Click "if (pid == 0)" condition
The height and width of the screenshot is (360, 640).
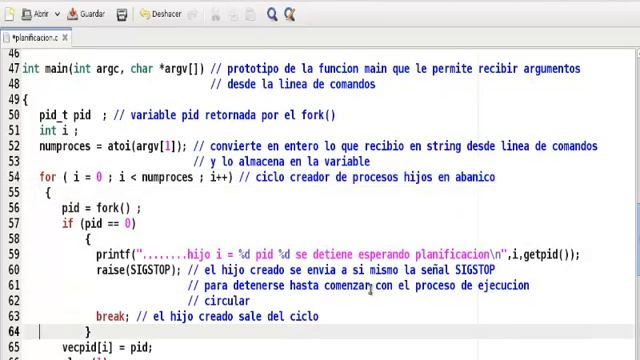pos(99,224)
